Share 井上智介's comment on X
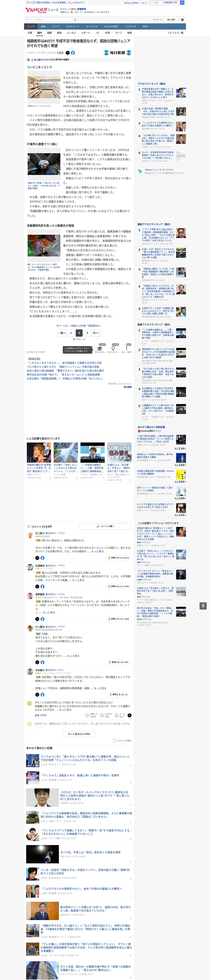 coord(37,558)
